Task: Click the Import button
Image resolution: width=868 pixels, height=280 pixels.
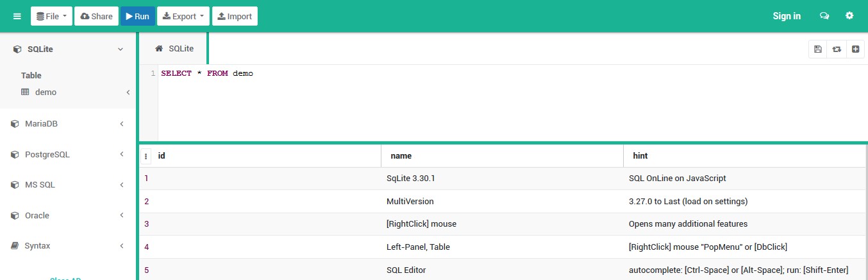Action: click(235, 16)
